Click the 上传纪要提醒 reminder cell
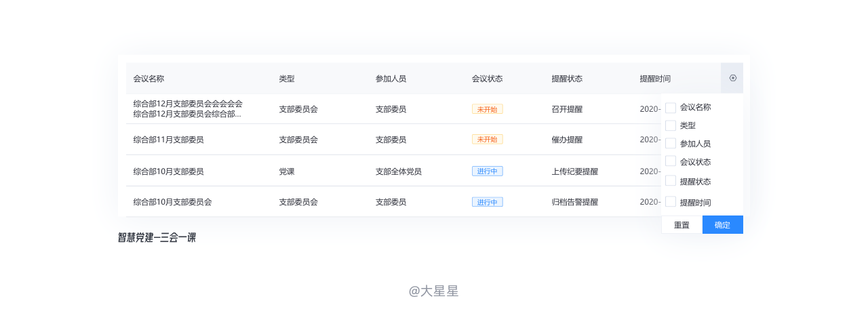Screen dimensions: 868x309 click(574, 171)
